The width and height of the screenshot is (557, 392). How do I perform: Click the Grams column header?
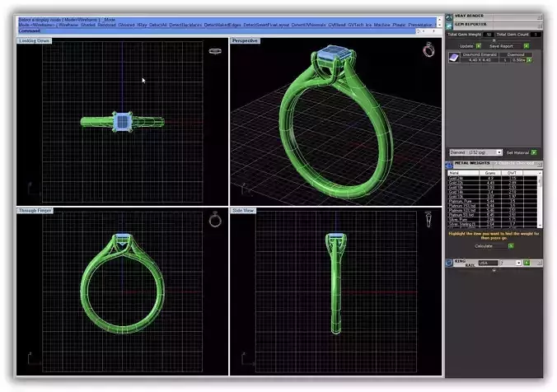(490, 173)
